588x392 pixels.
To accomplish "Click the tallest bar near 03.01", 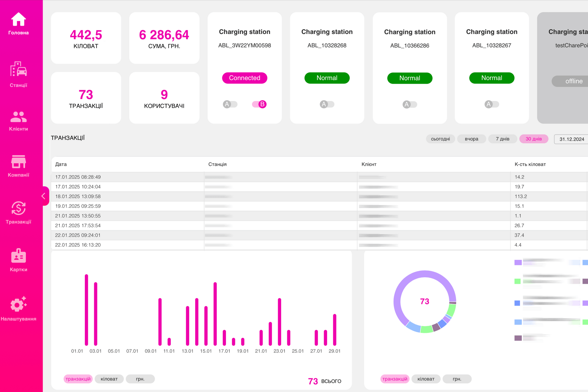I will coord(86,310).
